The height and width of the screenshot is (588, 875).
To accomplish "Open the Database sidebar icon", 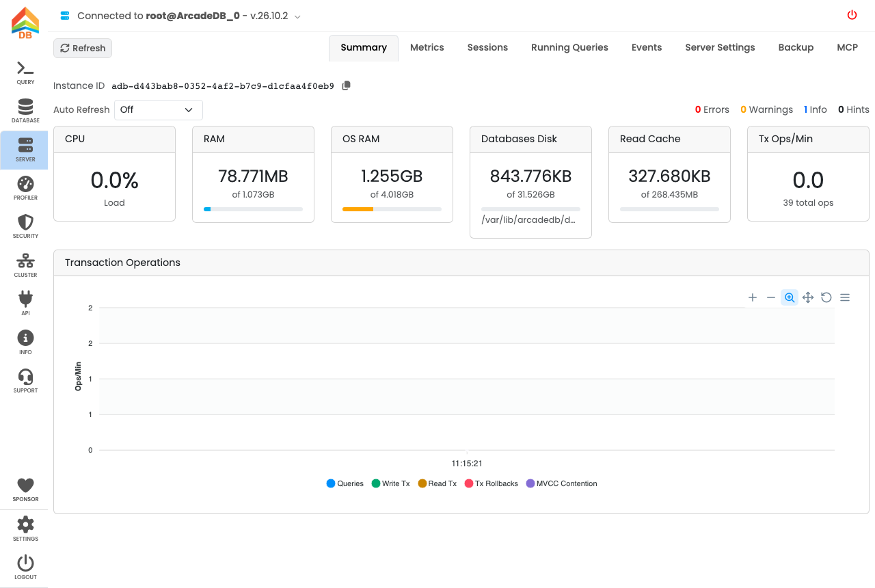I will tap(25, 111).
